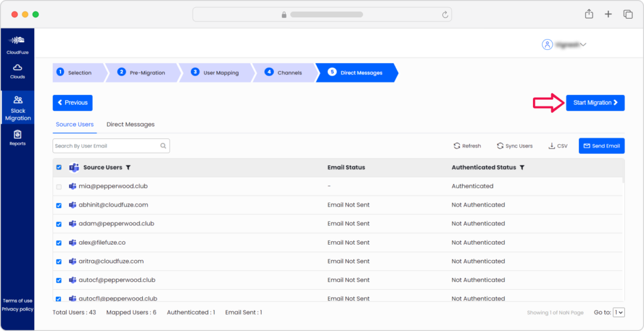Image resolution: width=644 pixels, height=331 pixels.
Task: Select the Slack Migration sidebar icon
Action: [x=18, y=106]
